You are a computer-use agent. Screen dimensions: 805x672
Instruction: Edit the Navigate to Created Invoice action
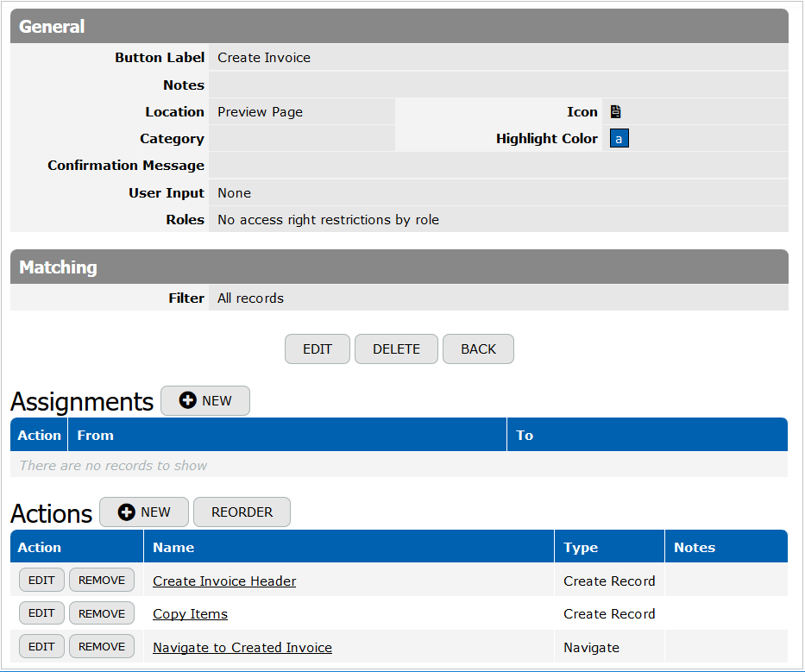41,646
